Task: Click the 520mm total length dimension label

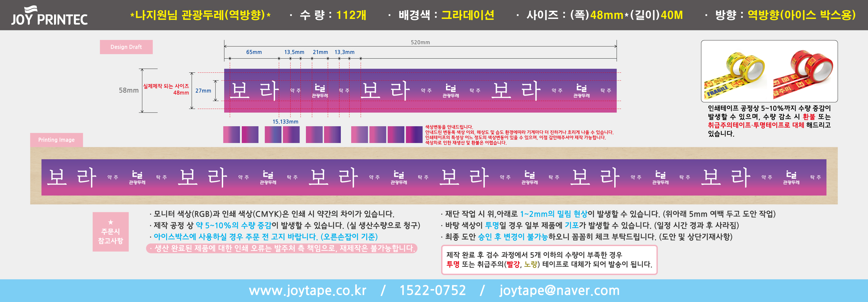Action: pos(420,42)
